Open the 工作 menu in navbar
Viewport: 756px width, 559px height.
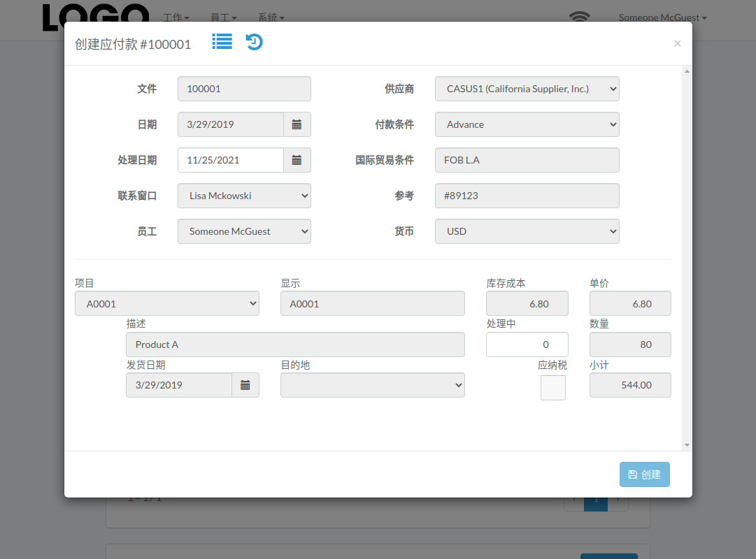(176, 17)
